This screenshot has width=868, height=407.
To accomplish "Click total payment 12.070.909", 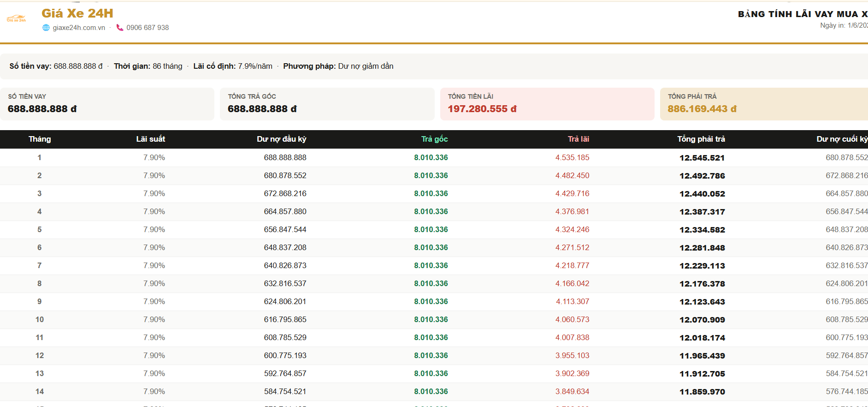I will tap(702, 320).
